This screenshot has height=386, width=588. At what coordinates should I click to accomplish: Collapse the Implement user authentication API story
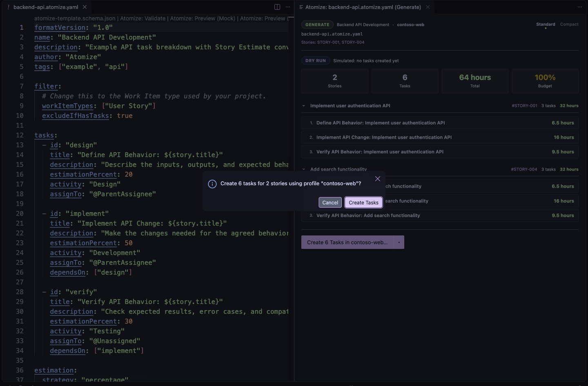click(304, 106)
